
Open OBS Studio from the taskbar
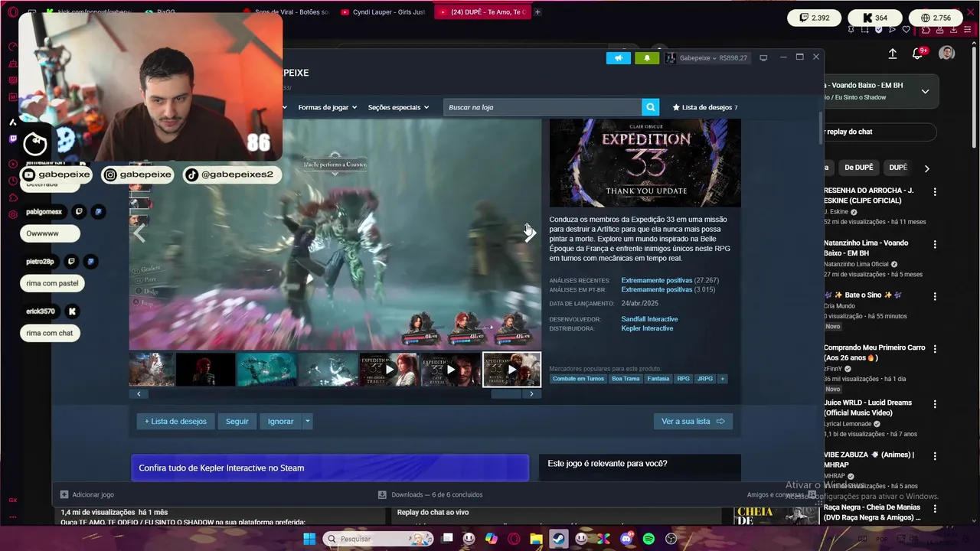[671, 539]
